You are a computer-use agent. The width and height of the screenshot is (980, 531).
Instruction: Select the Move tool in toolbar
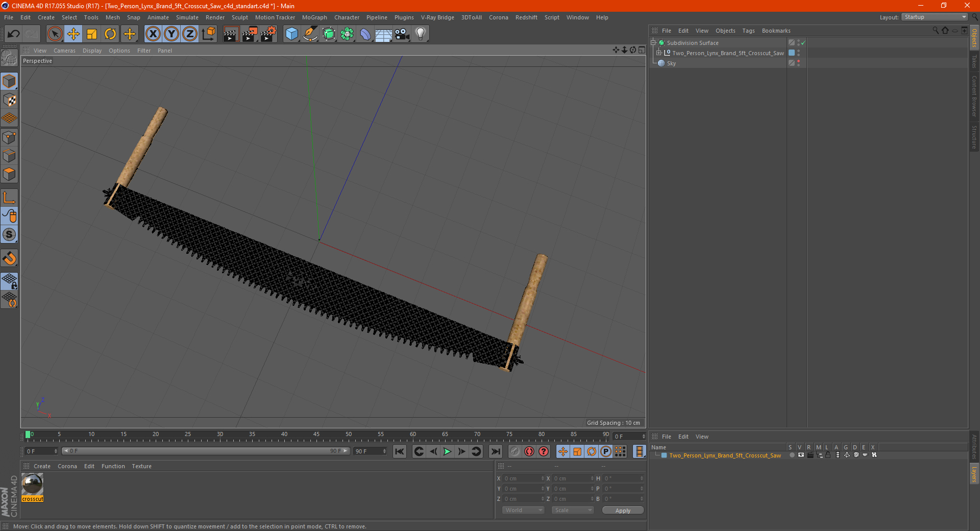[73, 34]
